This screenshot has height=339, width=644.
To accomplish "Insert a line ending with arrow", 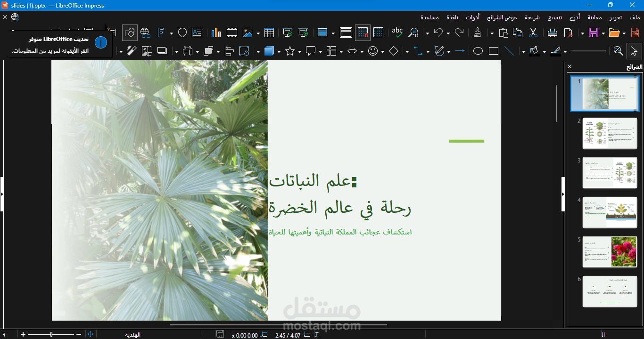I will [460, 51].
